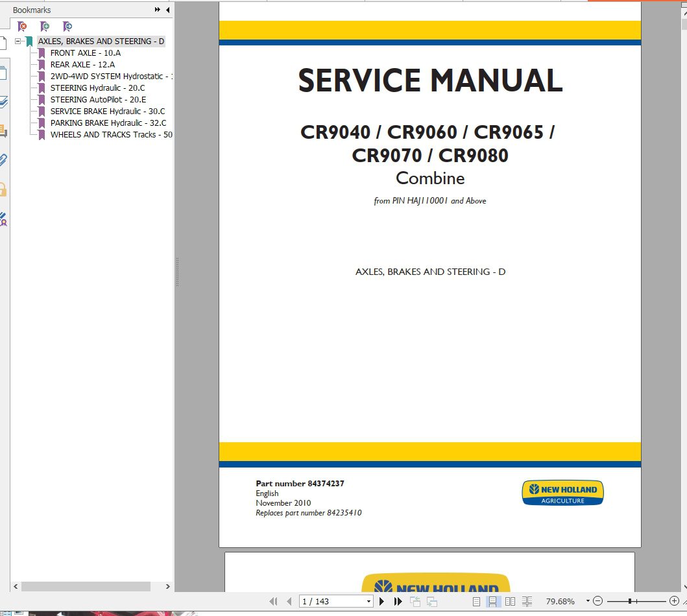Click the bookmarks horizontal scrollbar thumb
This screenshot has height=616, width=687.
pyautogui.click(x=86, y=586)
